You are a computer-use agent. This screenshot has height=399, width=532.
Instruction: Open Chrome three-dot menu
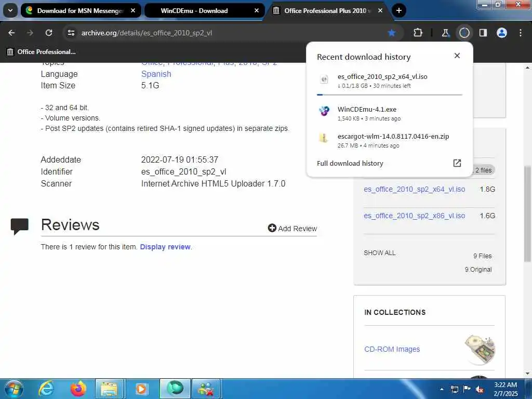521,33
